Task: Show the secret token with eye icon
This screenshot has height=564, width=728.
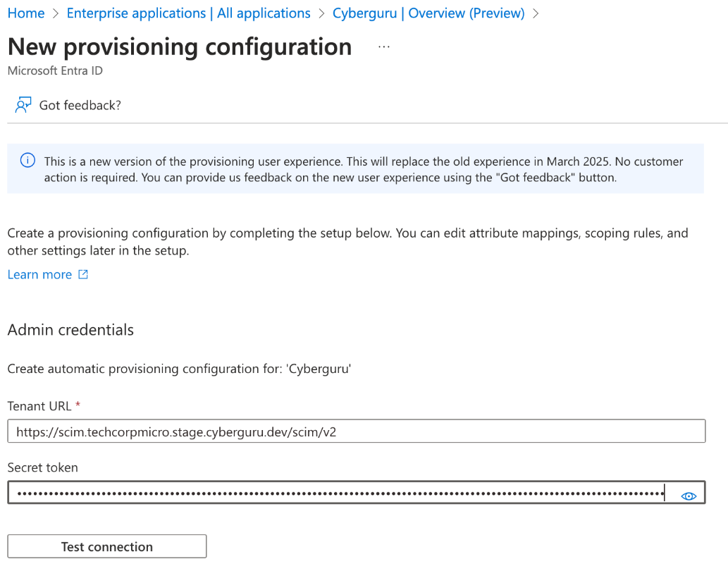Action: 689,496
